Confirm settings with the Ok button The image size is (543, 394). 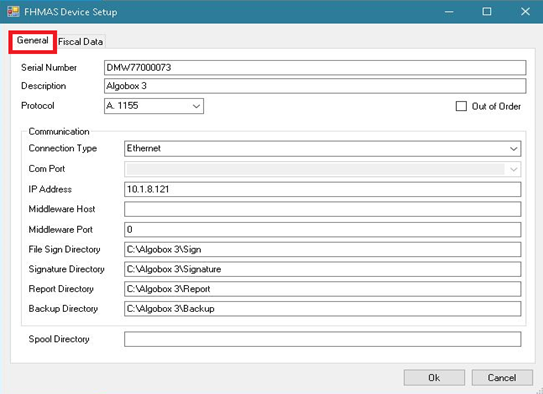pyautogui.click(x=434, y=377)
